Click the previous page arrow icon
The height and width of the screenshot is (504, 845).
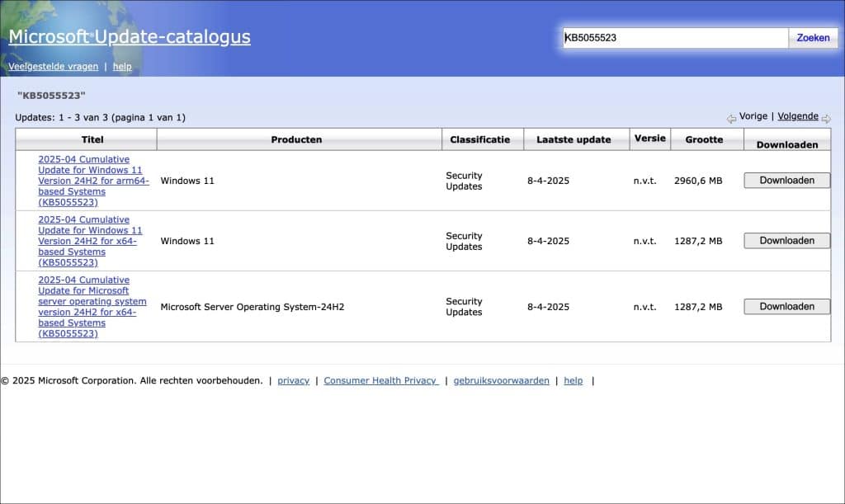731,119
